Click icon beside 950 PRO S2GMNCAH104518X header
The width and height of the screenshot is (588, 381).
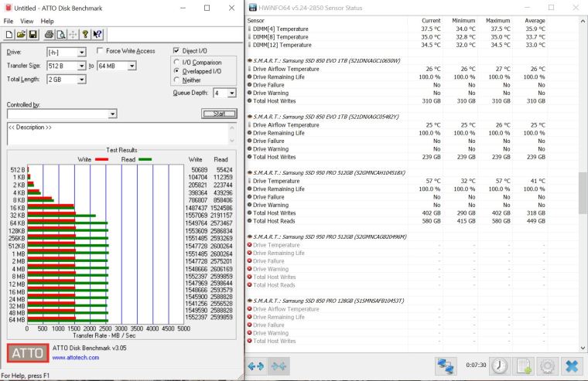(249, 172)
